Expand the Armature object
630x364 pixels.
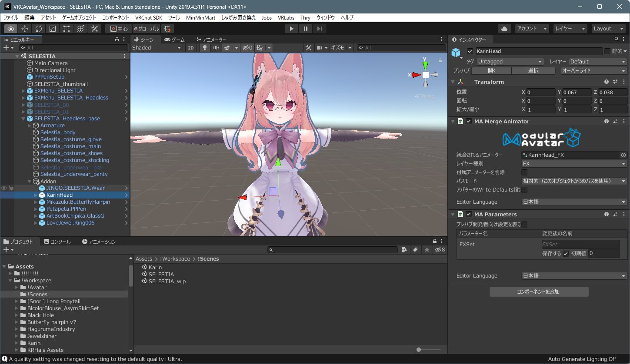tap(30, 126)
